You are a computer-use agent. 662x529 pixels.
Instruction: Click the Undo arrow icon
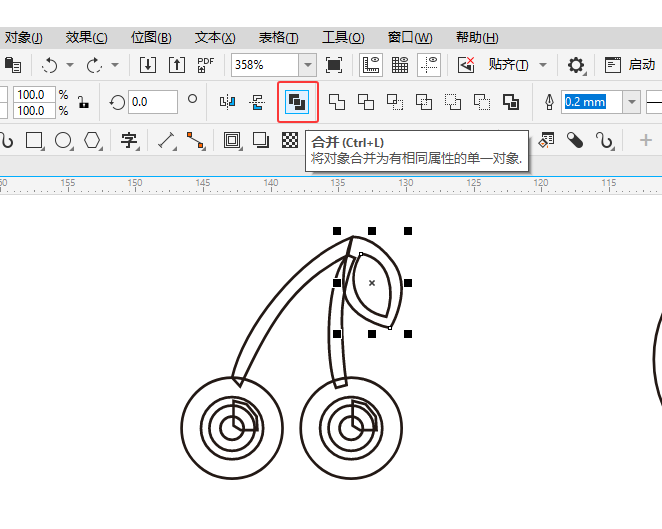tap(49, 65)
